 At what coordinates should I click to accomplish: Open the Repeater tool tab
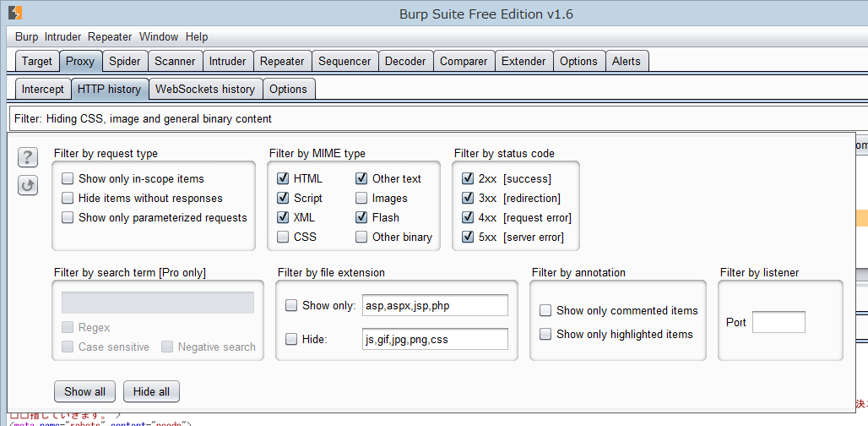pos(282,62)
